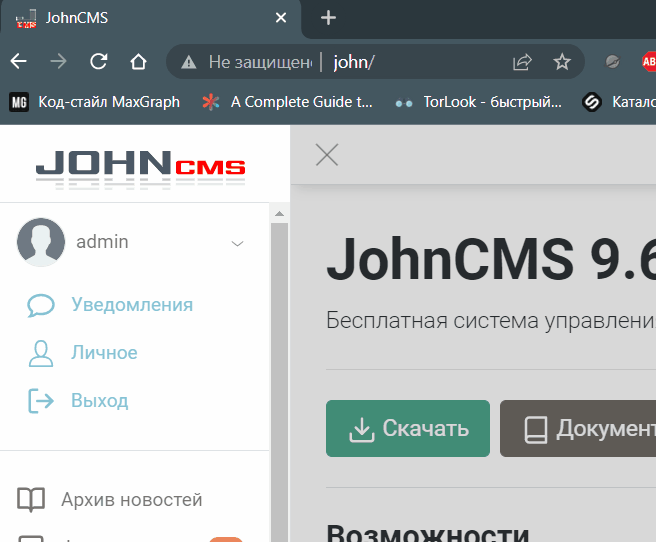
Task: Click the admin user avatar
Action: pos(41,242)
